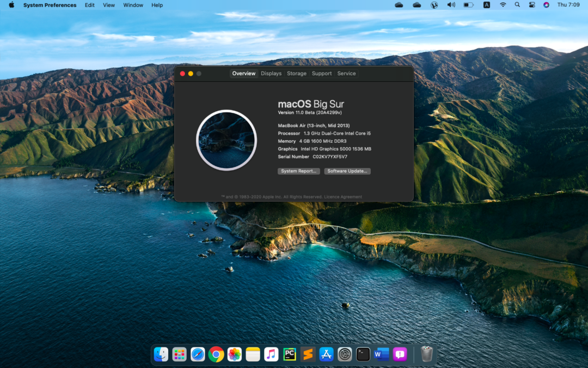588x368 pixels.
Task: Launch Google Chrome from the Dock
Action: click(x=216, y=354)
